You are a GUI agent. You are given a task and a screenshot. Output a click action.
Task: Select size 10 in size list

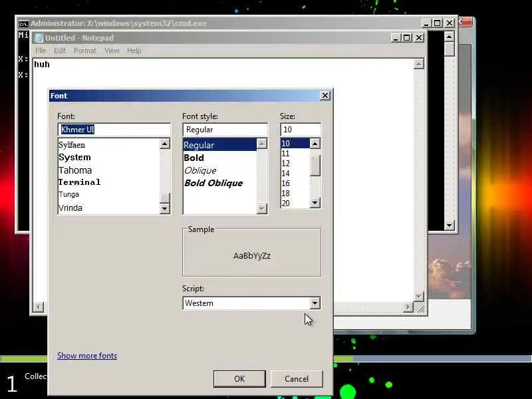point(295,144)
